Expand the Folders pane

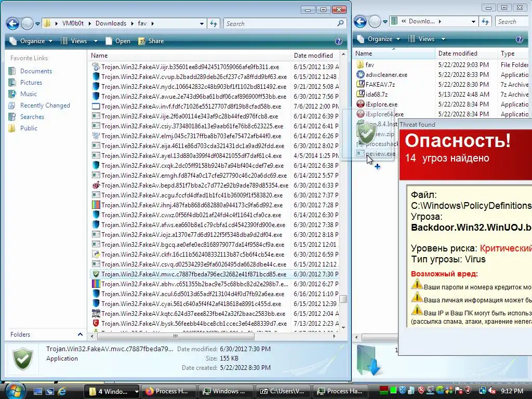80,335
